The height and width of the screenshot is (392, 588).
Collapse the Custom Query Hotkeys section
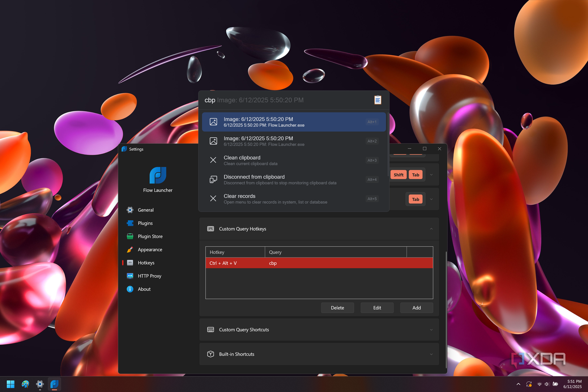(x=431, y=229)
